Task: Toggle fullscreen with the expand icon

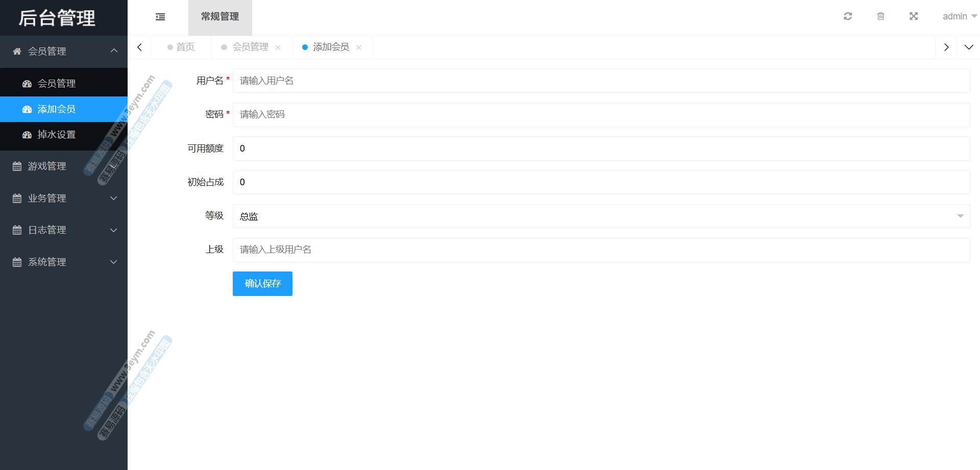Action: tap(914, 16)
